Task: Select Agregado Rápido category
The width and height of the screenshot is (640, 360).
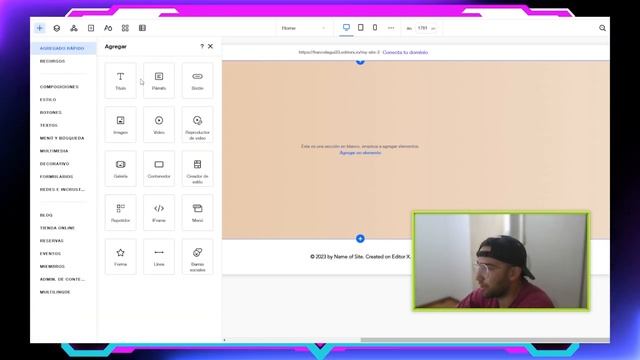Action: [63, 48]
